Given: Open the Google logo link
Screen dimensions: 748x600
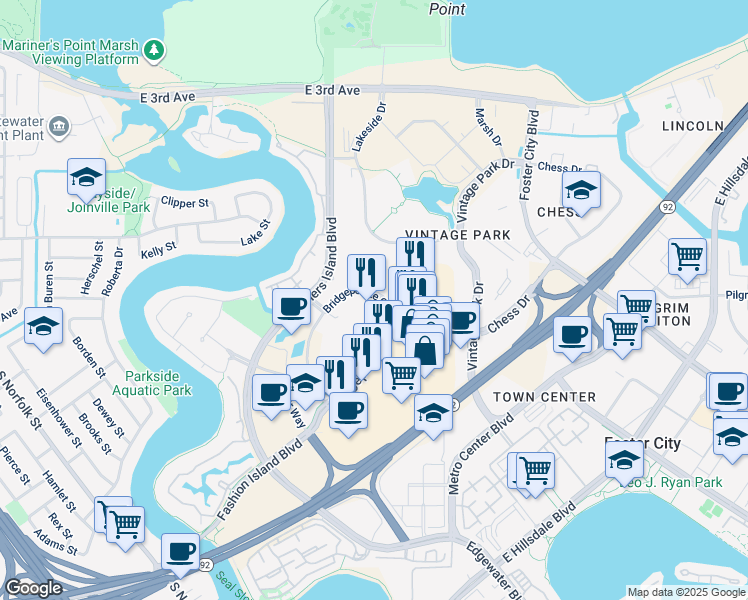Looking at the screenshot, I should tap(33, 588).
